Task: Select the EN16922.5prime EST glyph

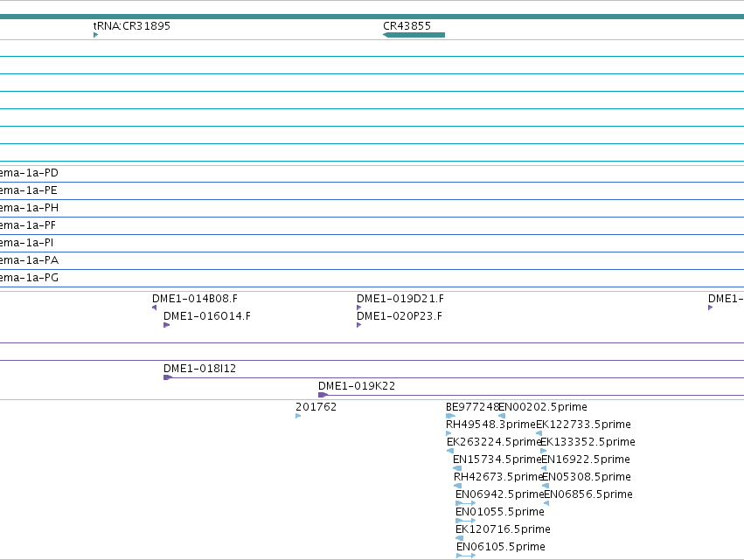Action: coord(545,468)
